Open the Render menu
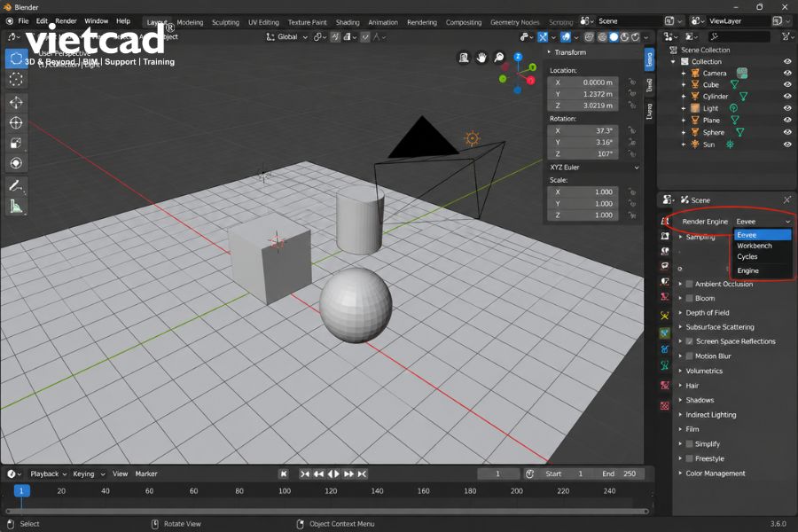Viewport: 798px width, 532px height. pyautogui.click(x=66, y=21)
